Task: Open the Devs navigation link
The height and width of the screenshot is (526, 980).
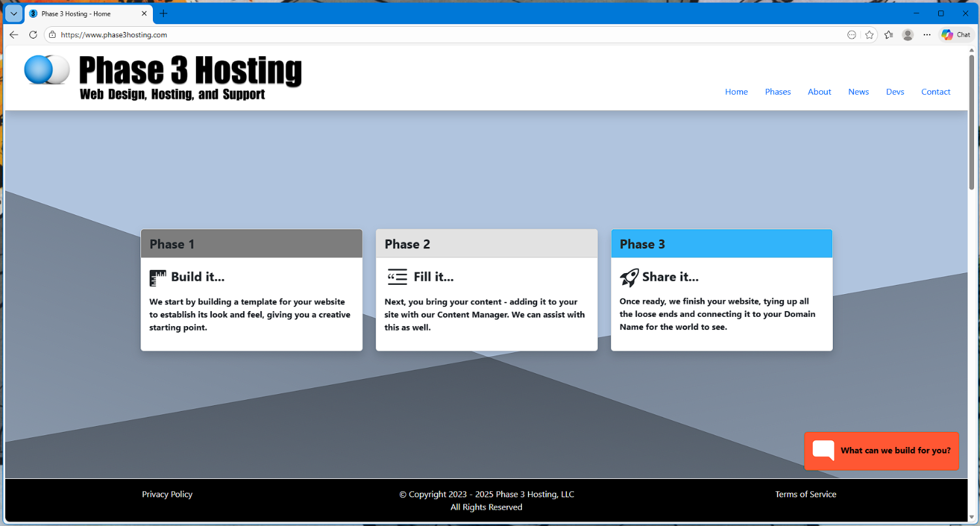Action: pos(895,92)
